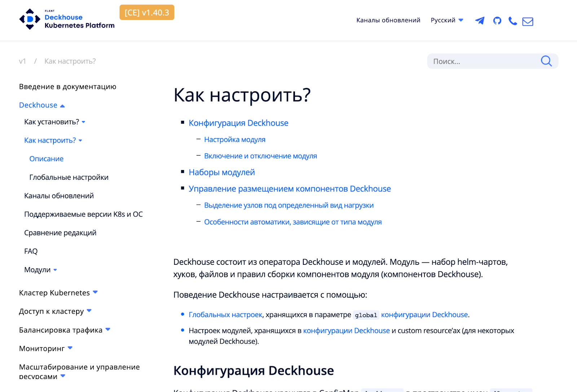Collapse the Deckhouse sidebar section
The width and height of the screenshot is (577, 392).
coord(42,105)
